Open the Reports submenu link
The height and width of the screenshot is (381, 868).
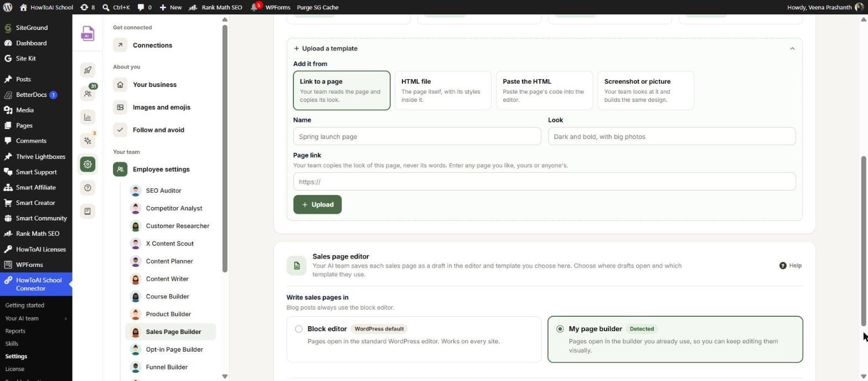point(15,331)
